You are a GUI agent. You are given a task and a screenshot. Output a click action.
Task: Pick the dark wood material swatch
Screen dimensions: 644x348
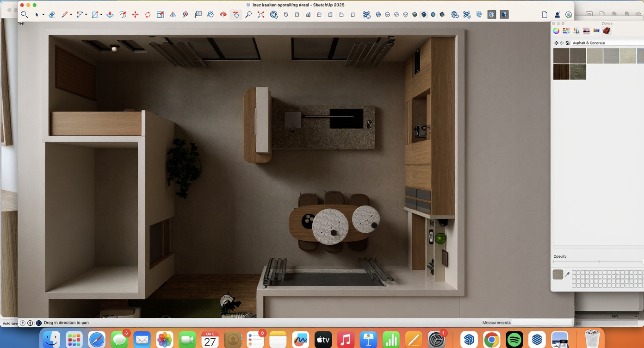561,72
